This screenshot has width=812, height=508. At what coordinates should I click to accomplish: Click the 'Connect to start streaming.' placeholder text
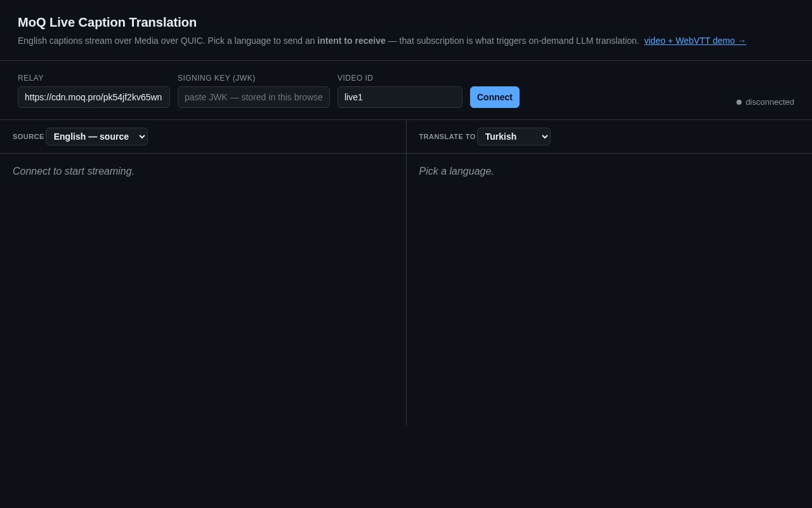[74, 171]
